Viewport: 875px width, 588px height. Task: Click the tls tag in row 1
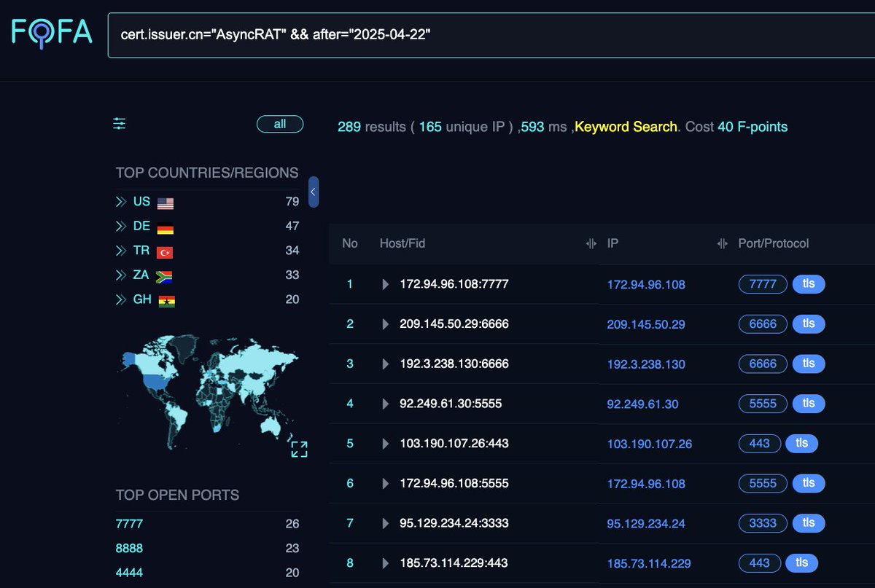(x=809, y=284)
